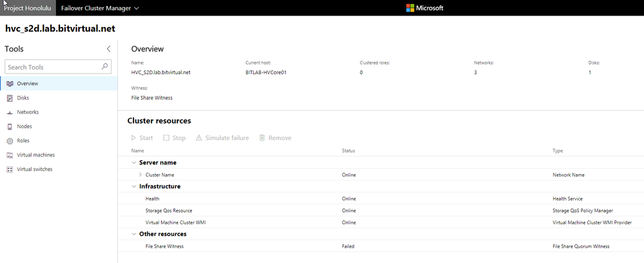The width and height of the screenshot is (644, 263).
Task: Open the Overview tool
Action: 59,83
